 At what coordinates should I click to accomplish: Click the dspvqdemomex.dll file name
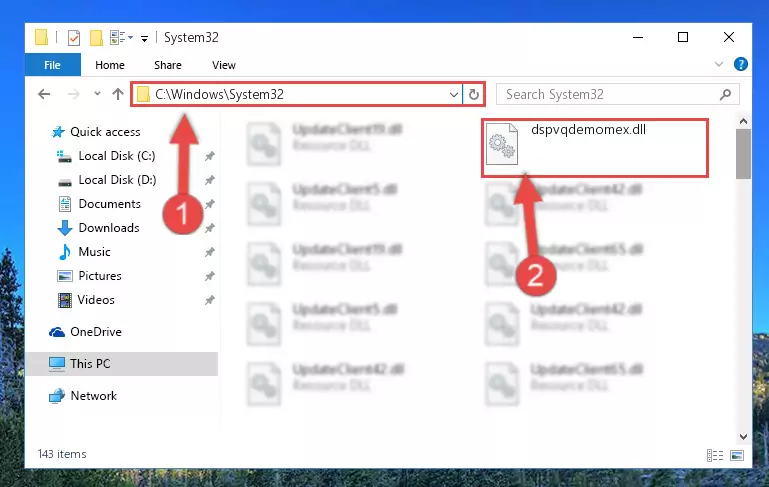[588, 129]
